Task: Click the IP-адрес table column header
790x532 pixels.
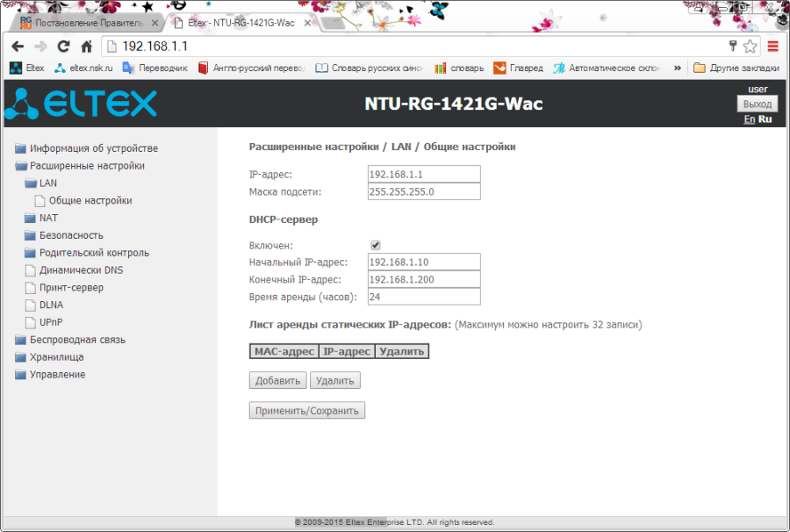Action: 347,351
